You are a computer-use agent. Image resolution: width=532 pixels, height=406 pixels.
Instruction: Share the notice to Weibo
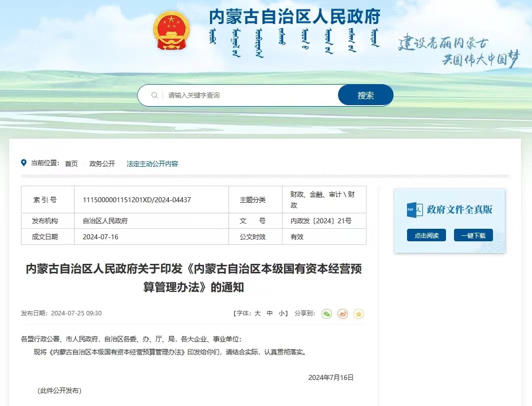[342, 313]
